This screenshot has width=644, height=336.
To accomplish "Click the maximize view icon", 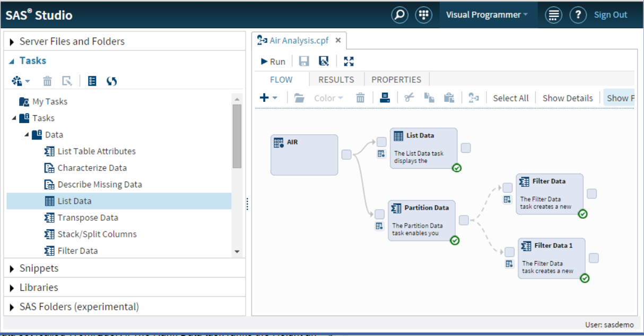I will tap(349, 61).
